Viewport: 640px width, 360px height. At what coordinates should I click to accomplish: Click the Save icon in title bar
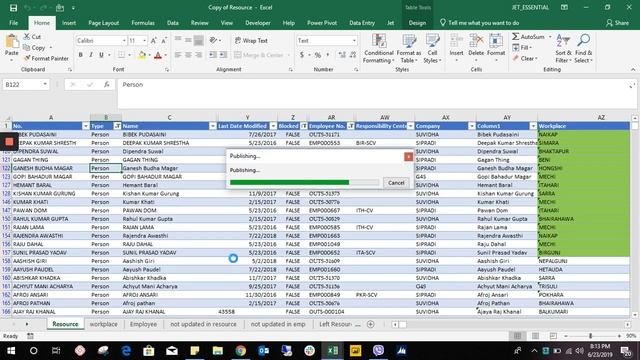[x=13, y=8]
